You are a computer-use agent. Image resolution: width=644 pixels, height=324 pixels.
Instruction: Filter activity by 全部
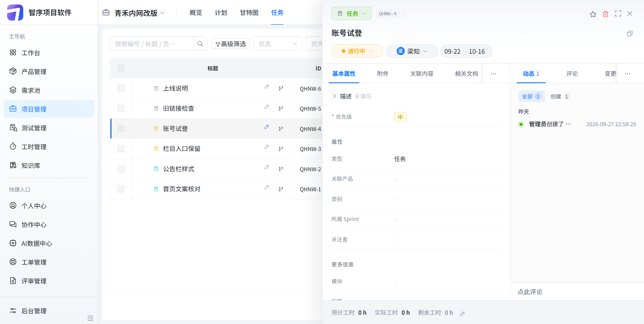532,96
